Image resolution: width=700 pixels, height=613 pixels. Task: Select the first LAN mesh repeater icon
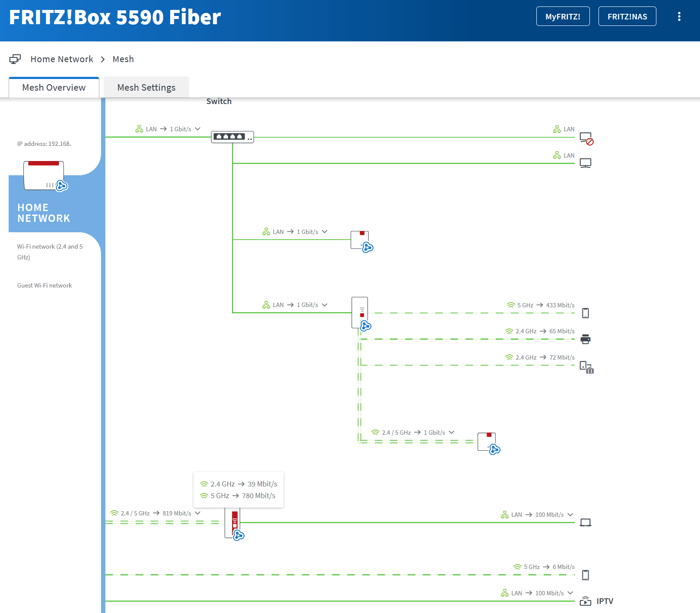[362, 241]
